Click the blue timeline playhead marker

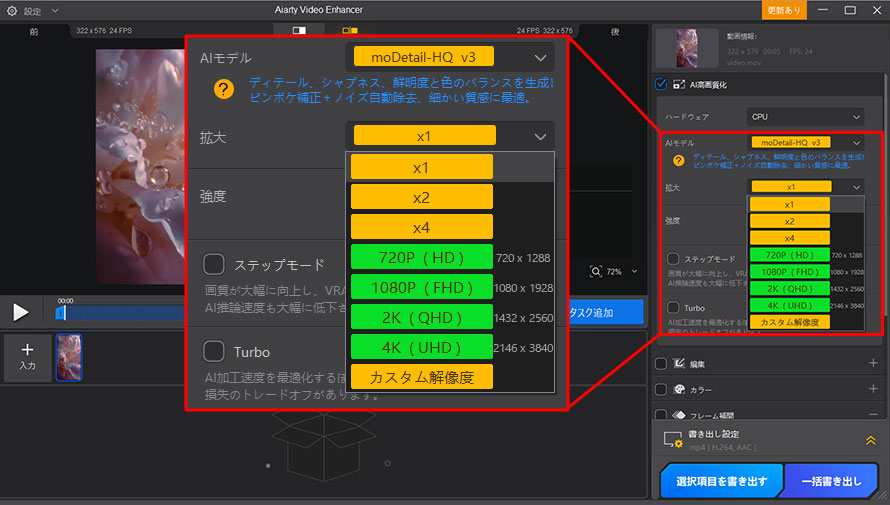[61, 313]
